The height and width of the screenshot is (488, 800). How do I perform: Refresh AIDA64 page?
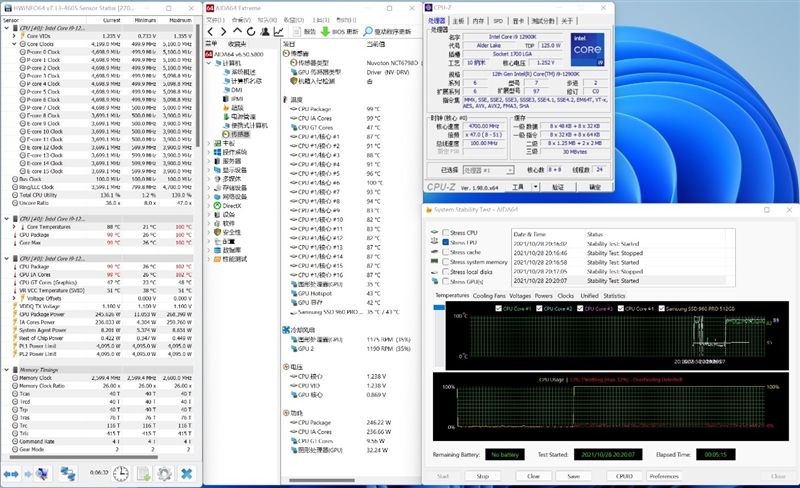point(251,32)
